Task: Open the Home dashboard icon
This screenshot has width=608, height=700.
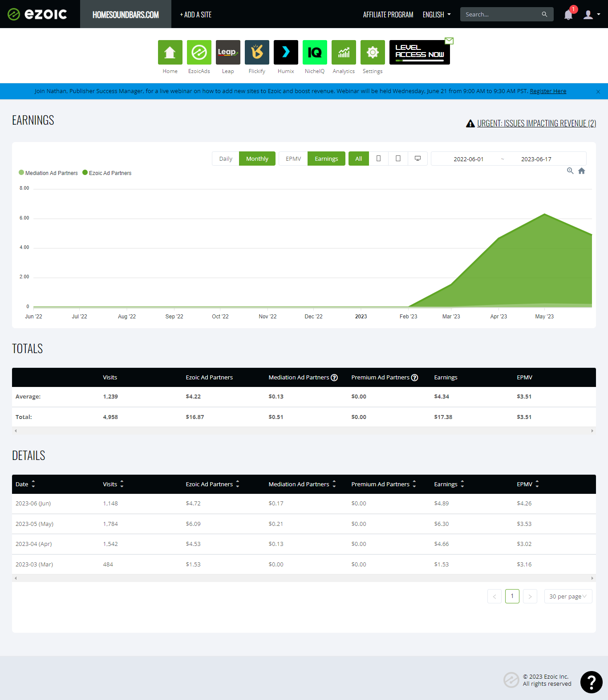Action: (x=170, y=52)
